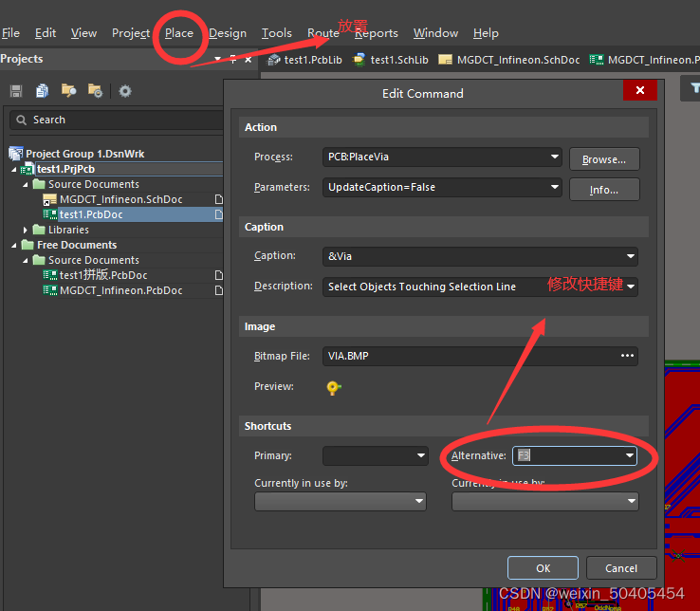Switch to test1.PcbLib tab
The image size is (700, 611).
tap(304, 60)
